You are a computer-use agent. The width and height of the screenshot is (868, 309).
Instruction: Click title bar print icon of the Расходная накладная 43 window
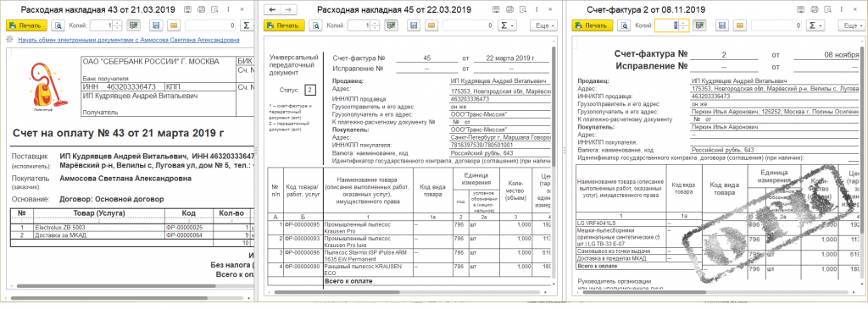200,10
